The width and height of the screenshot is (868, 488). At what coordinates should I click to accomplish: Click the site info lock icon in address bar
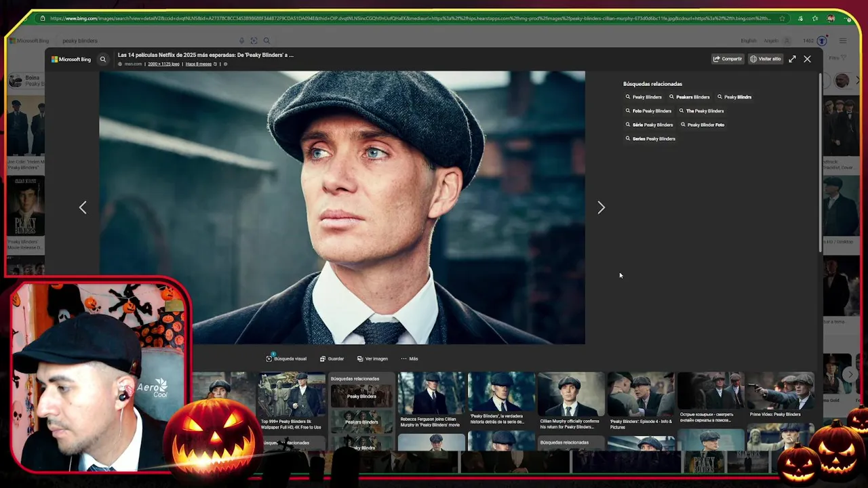43,18
